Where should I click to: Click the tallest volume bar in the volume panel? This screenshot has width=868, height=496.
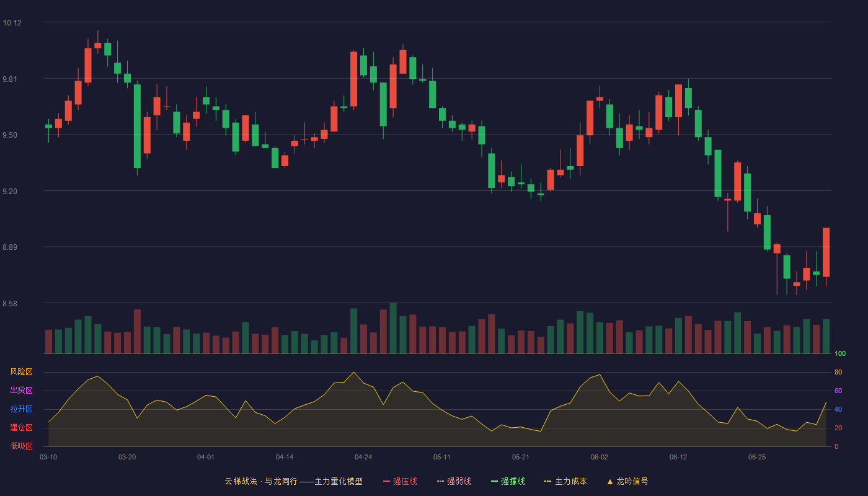tap(393, 328)
